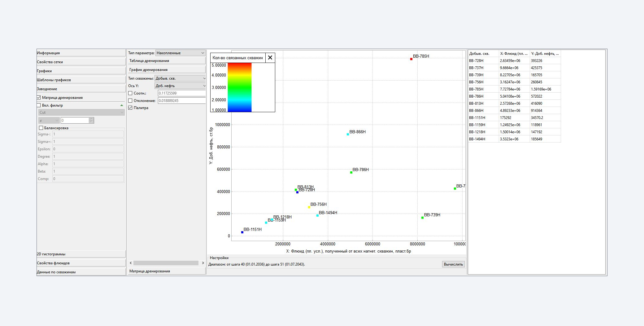The height and width of the screenshot is (326, 644).
Task: Click the filter value input field
Action: pos(75,121)
